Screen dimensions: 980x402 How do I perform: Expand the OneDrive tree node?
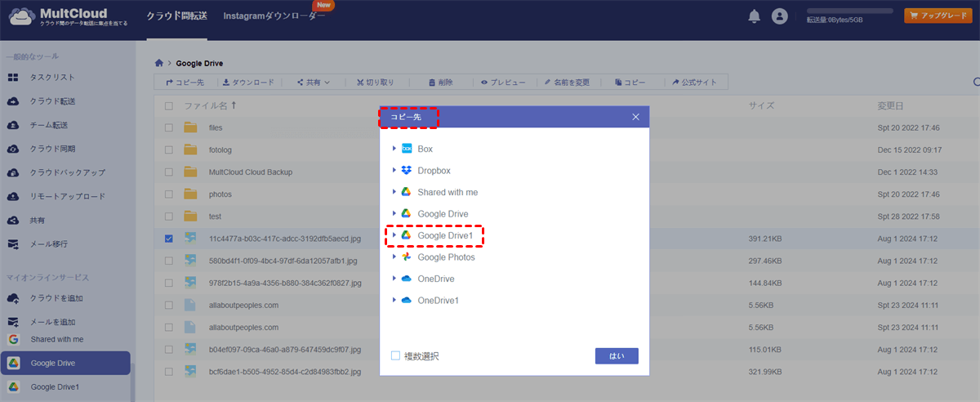394,279
